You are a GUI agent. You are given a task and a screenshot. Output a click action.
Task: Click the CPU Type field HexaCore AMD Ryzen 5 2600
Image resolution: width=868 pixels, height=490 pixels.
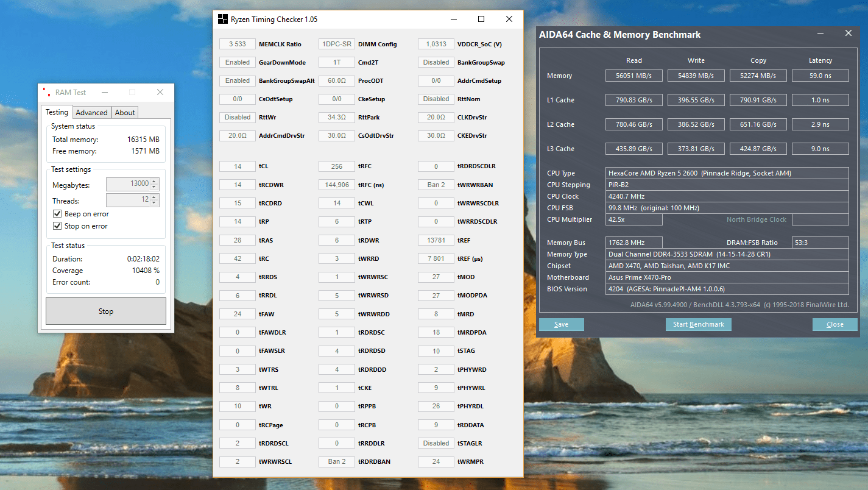click(727, 173)
